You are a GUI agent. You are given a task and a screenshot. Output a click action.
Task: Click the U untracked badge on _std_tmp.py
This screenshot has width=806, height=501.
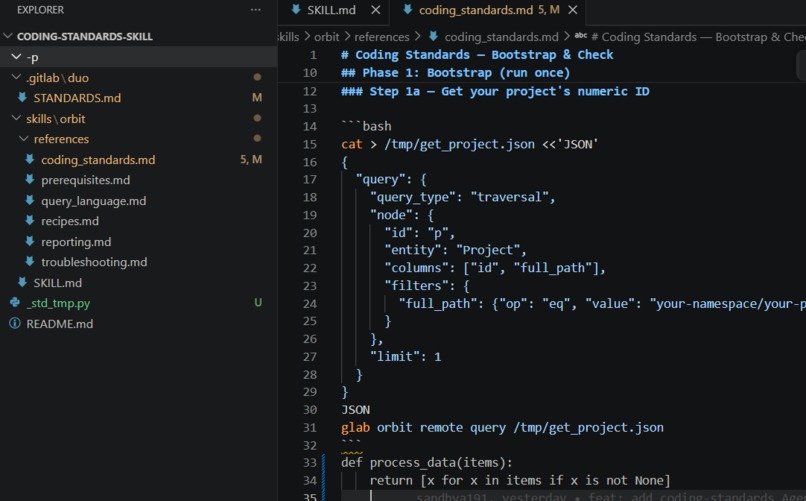pyautogui.click(x=258, y=303)
